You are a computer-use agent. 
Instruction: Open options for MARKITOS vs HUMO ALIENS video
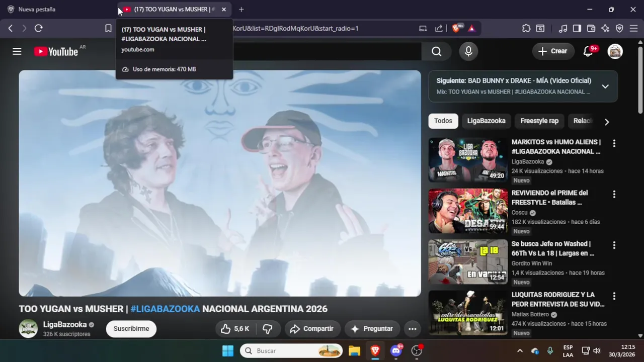tap(614, 143)
